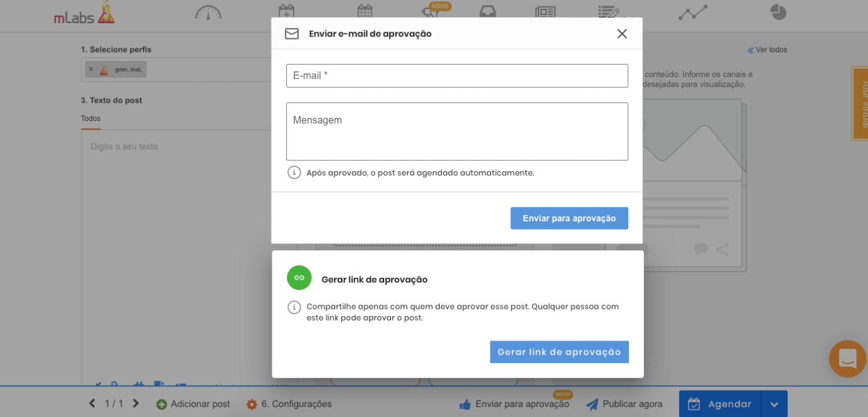Click the Enviar para aprovação blue button
Screen dimensions: 868x417
pos(569,218)
